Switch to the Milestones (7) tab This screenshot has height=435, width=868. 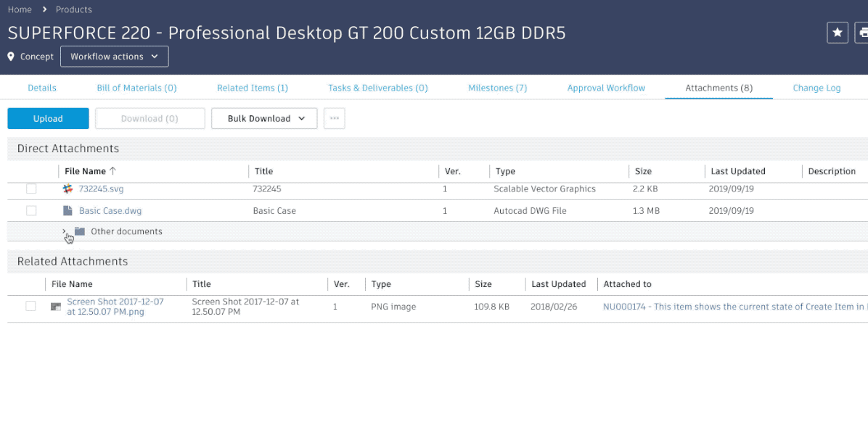(x=497, y=88)
